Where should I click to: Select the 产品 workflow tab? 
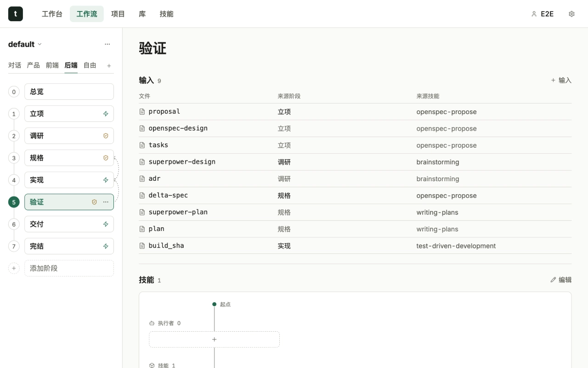34,65
